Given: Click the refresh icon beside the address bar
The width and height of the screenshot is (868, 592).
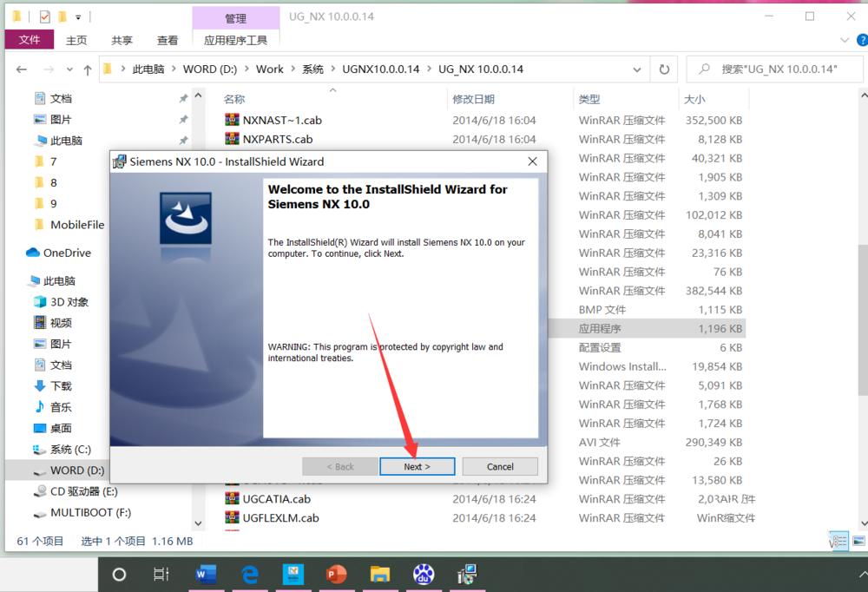Looking at the screenshot, I should coord(663,69).
